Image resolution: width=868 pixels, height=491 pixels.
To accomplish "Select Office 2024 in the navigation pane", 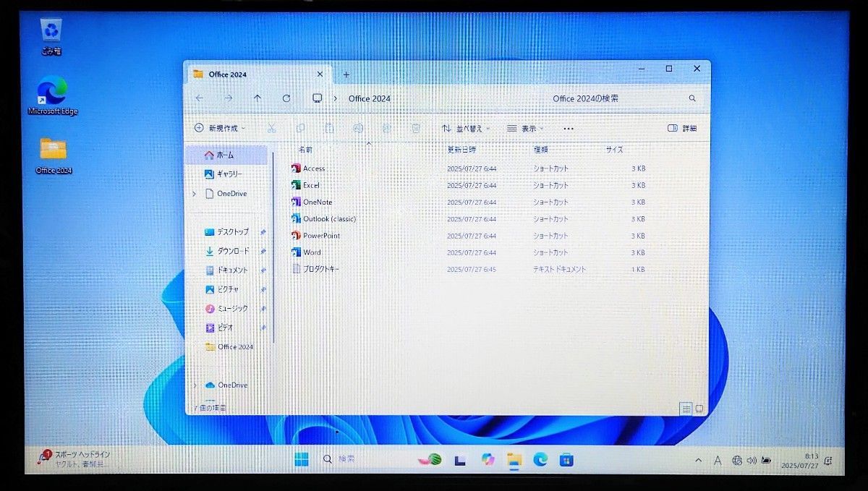I will [229, 347].
